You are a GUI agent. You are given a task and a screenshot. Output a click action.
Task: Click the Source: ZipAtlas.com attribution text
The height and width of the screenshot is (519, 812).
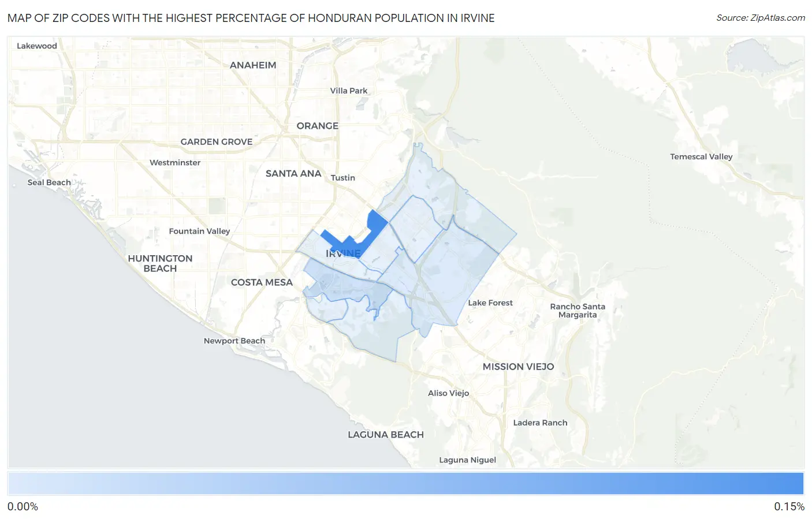click(x=760, y=18)
